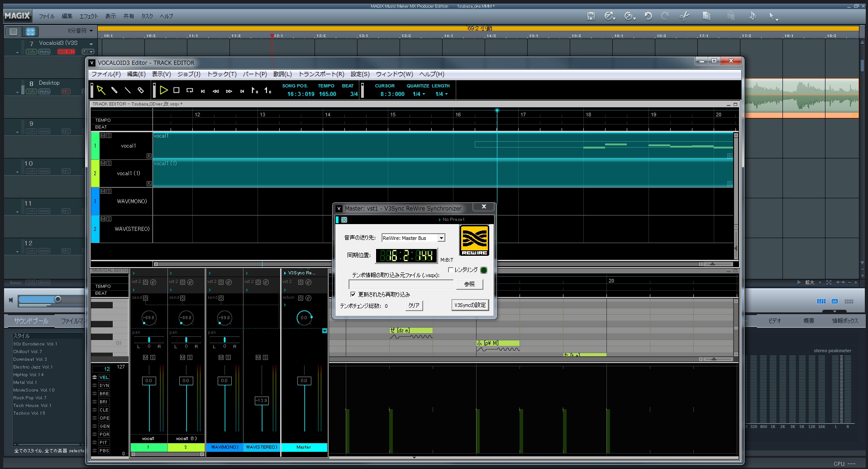
Task: Uncheck 更新されたら再取り込み checkbox
Action: pos(353,294)
